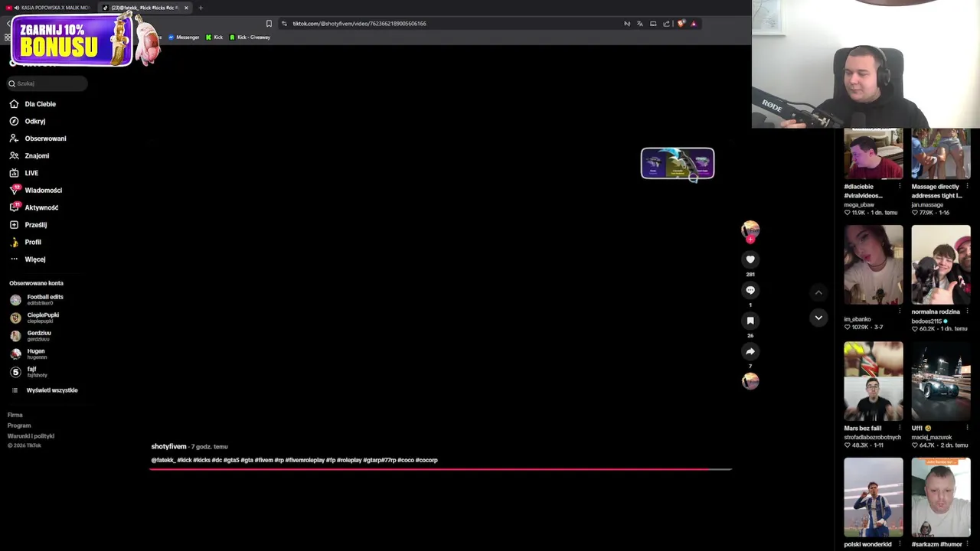Open options menu for #dlaciebie video
Image resolution: width=980 pixels, height=551 pixels.
click(x=900, y=186)
